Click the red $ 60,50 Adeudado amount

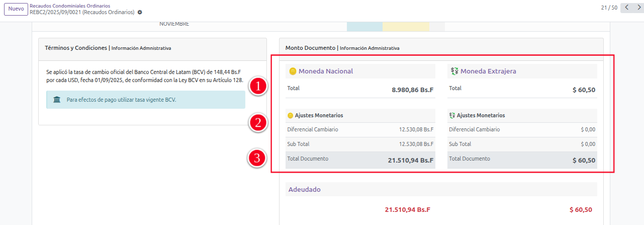pos(581,209)
